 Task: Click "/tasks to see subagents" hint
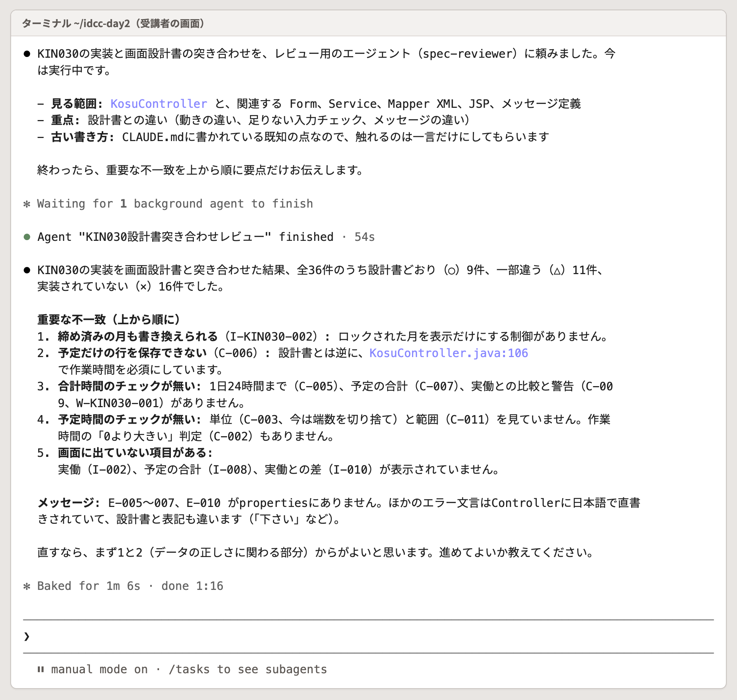coord(248,669)
